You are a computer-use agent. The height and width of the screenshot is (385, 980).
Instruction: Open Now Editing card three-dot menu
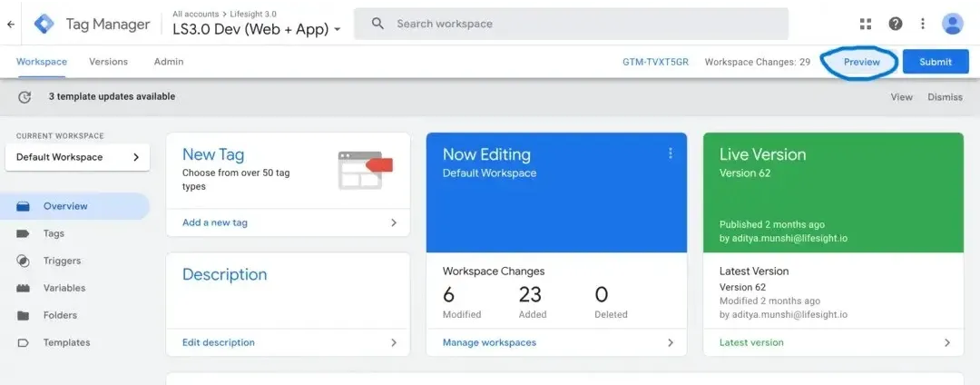pyautogui.click(x=671, y=153)
